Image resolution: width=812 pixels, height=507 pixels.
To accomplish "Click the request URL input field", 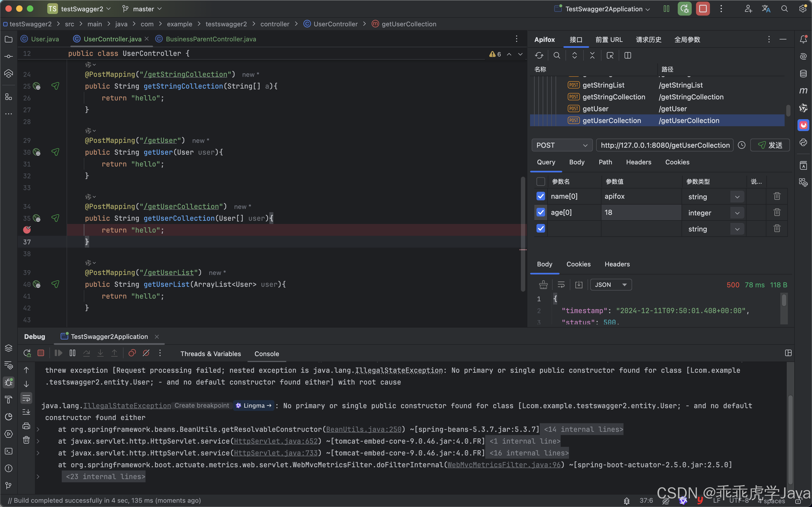I will 665,145.
